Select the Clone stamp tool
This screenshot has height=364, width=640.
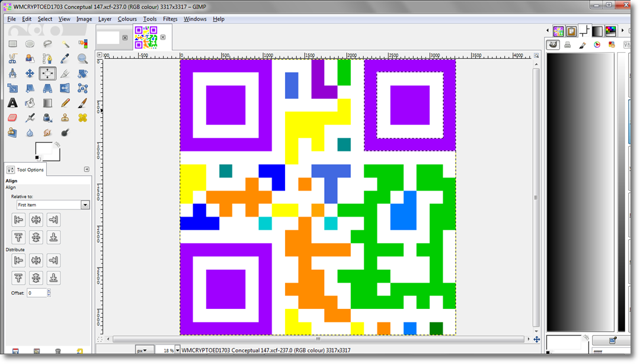(x=65, y=118)
